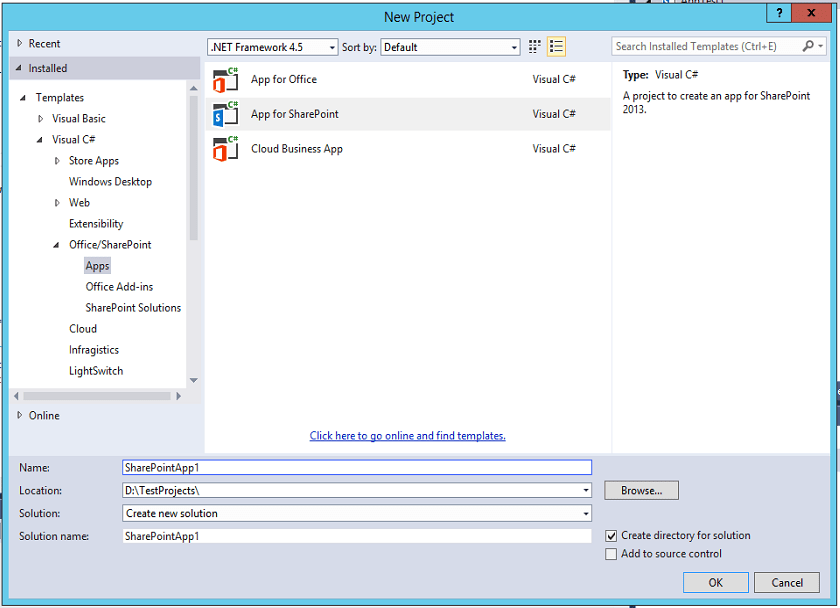The height and width of the screenshot is (608, 840).
Task: Collapse the Templates tree node
Action: 23,97
